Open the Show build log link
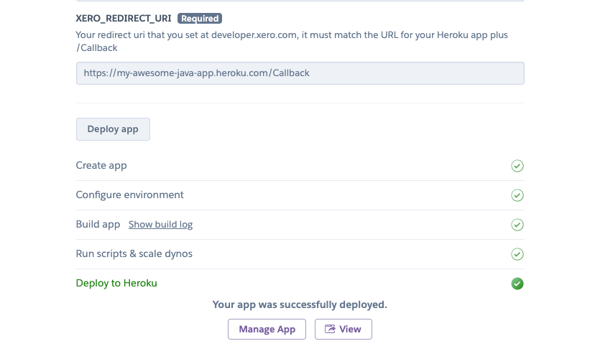 (x=161, y=225)
